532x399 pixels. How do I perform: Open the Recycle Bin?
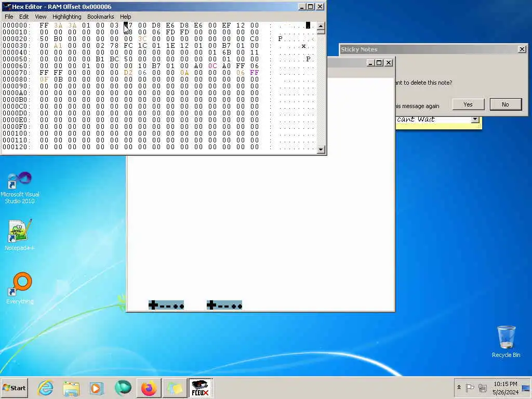(x=506, y=342)
